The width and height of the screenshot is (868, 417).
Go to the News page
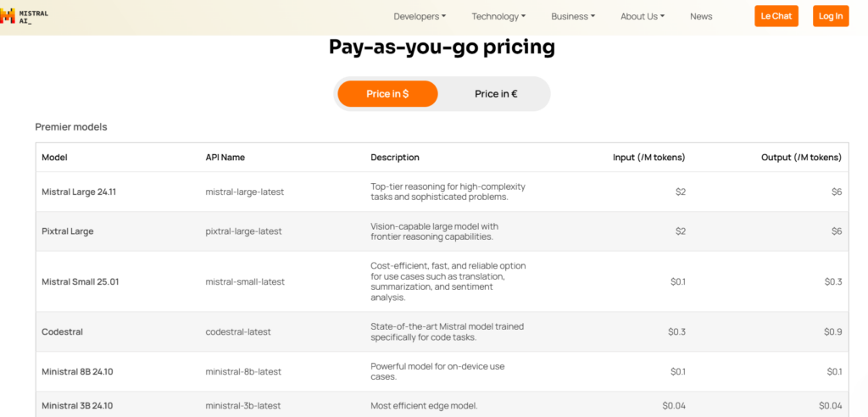[x=701, y=17]
